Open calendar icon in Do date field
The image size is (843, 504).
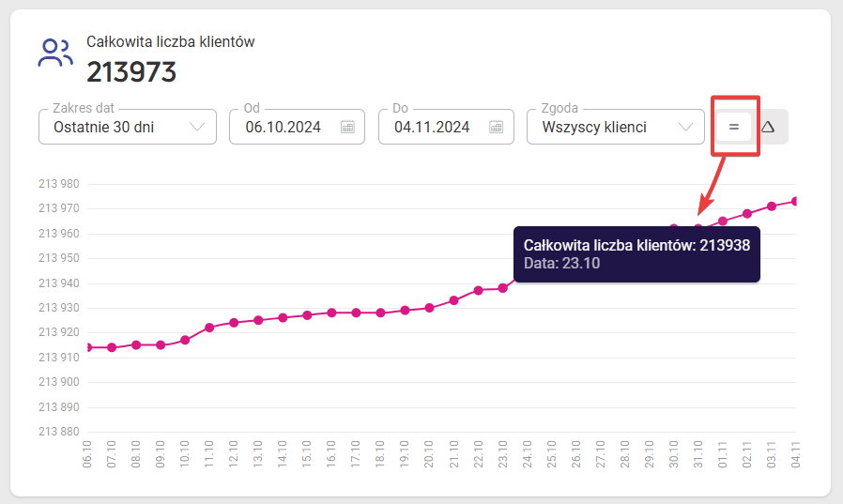[497, 127]
